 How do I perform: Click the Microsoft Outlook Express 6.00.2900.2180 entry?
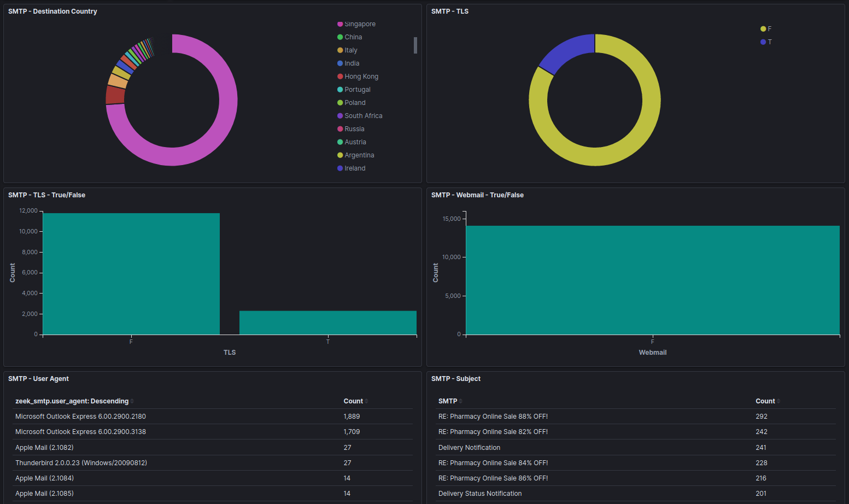[80, 416]
